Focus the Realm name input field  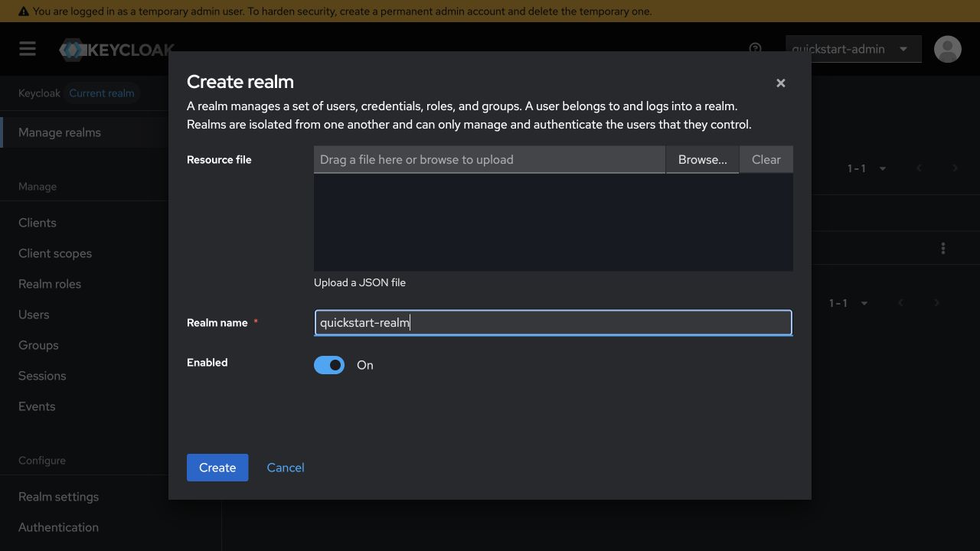point(553,322)
